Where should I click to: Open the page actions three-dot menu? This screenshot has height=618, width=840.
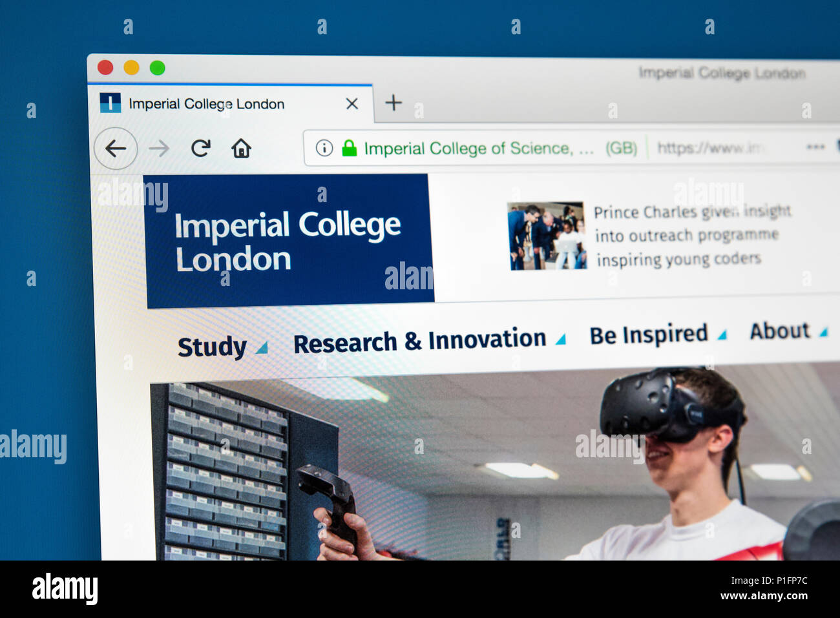815,147
